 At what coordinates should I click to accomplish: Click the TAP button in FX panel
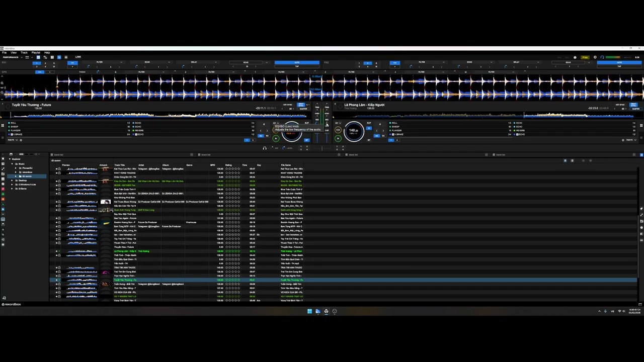click(x=297, y=66)
